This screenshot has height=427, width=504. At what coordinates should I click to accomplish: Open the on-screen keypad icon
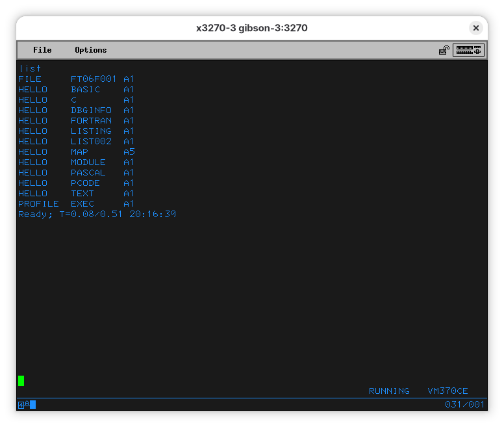(468, 50)
